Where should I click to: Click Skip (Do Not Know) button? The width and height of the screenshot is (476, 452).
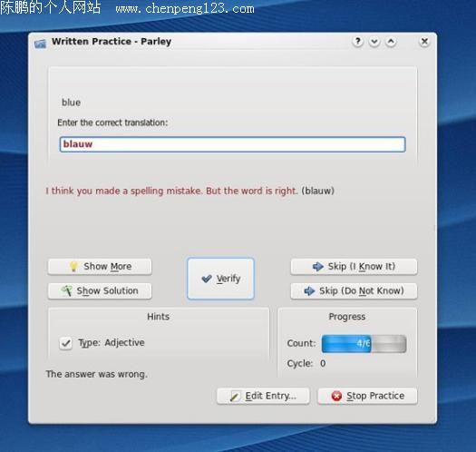pos(354,291)
